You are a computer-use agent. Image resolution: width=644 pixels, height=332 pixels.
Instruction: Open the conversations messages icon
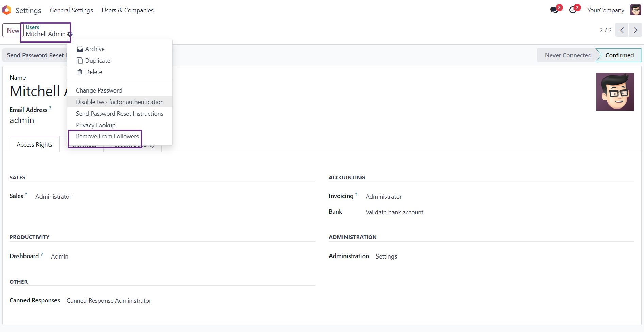tap(554, 10)
